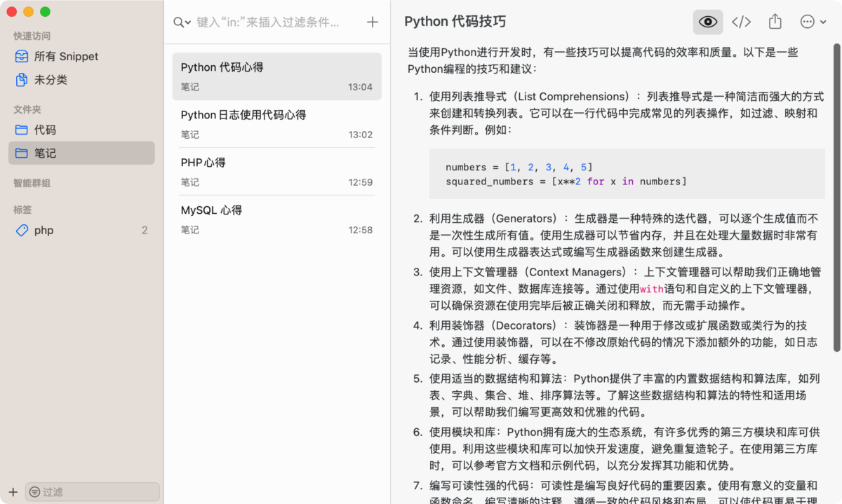The width and height of the screenshot is (842, 504).
Task: Click the pink with keyword
Action: [x=651, y=289]
